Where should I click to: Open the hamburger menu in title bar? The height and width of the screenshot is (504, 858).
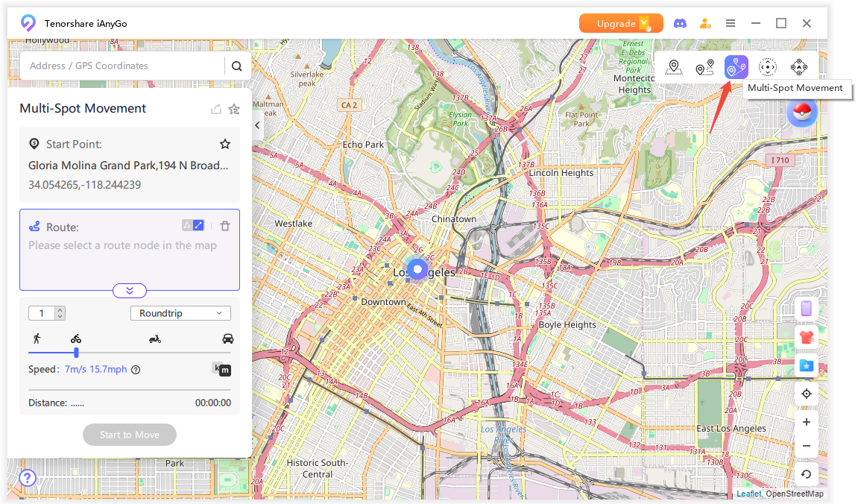coord(731,24)
